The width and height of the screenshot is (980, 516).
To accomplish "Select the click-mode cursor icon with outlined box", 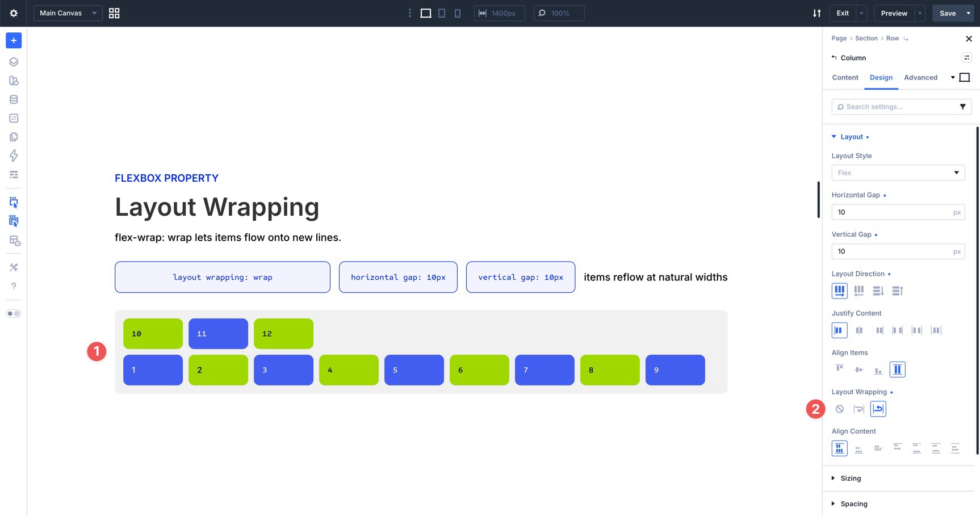I will point(14,202).
